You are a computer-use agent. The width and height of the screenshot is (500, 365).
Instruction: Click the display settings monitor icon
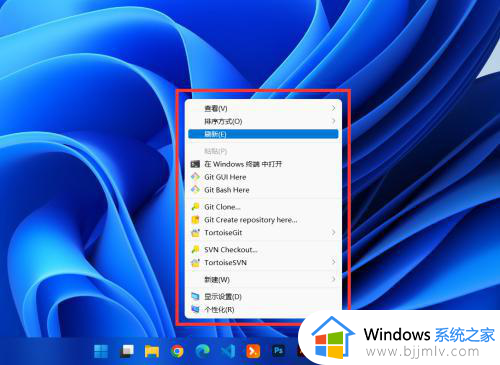pos(195,296)
